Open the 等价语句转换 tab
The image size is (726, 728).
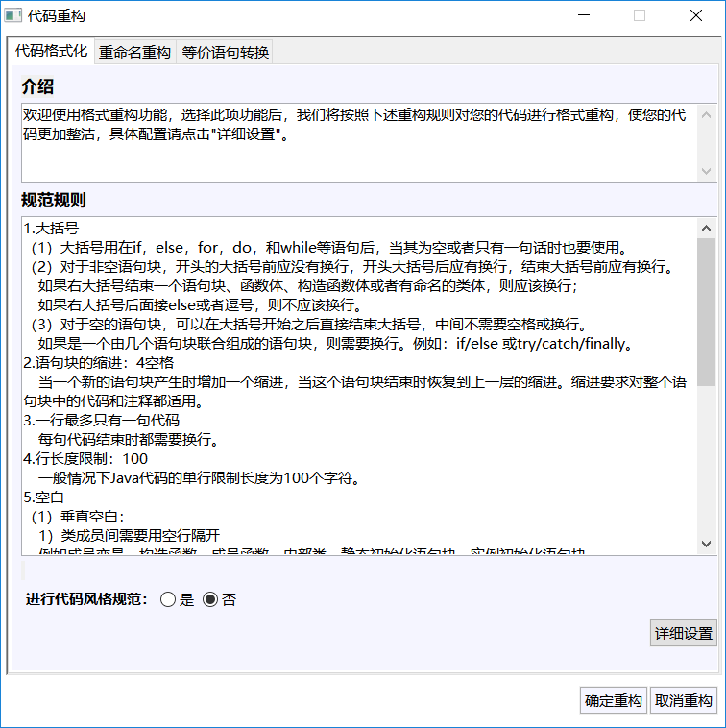tap(225, 52)
